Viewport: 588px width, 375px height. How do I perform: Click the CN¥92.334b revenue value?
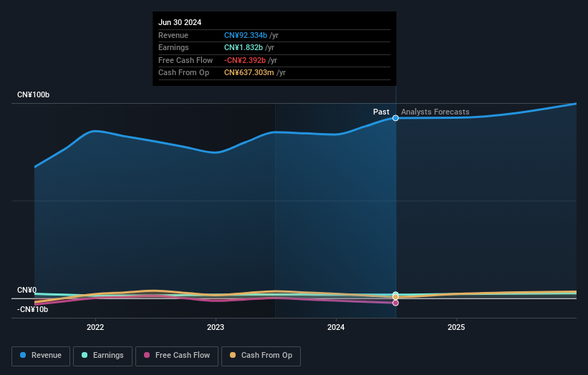pos(246,35)
